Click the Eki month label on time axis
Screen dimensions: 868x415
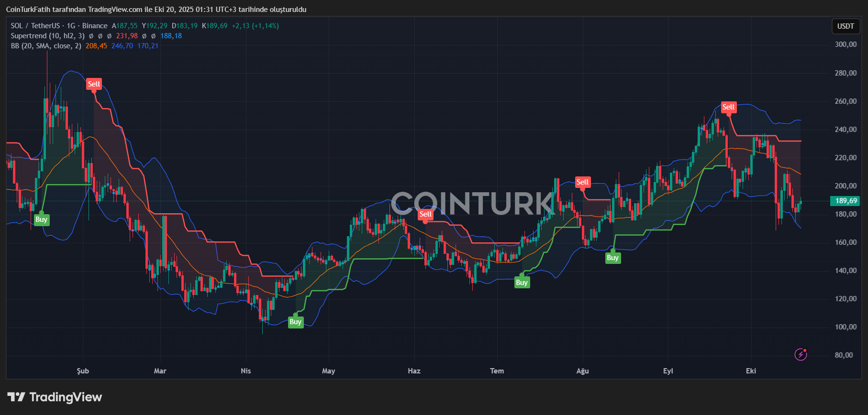tap(751, 371)
